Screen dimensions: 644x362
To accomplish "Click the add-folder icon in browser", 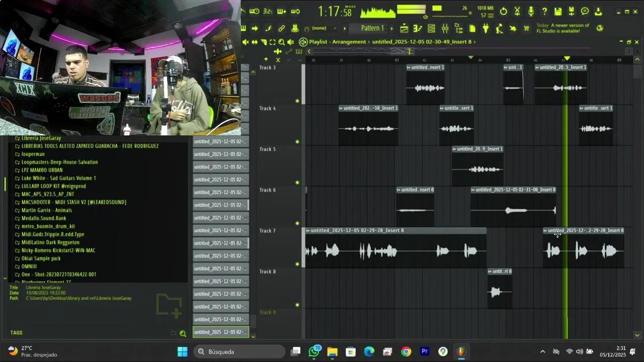I will (x=169, y=307).
